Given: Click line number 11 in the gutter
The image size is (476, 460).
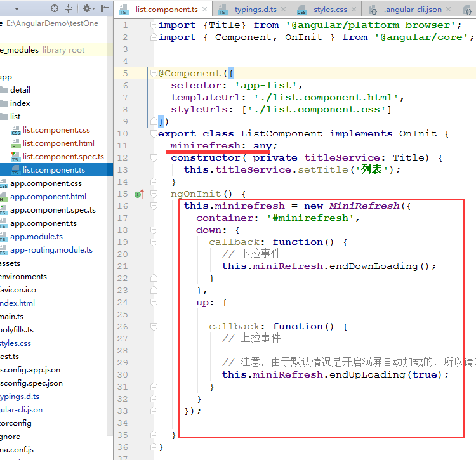Looking at the screenshot, I should pyautogui.click(x=122, y=146).
